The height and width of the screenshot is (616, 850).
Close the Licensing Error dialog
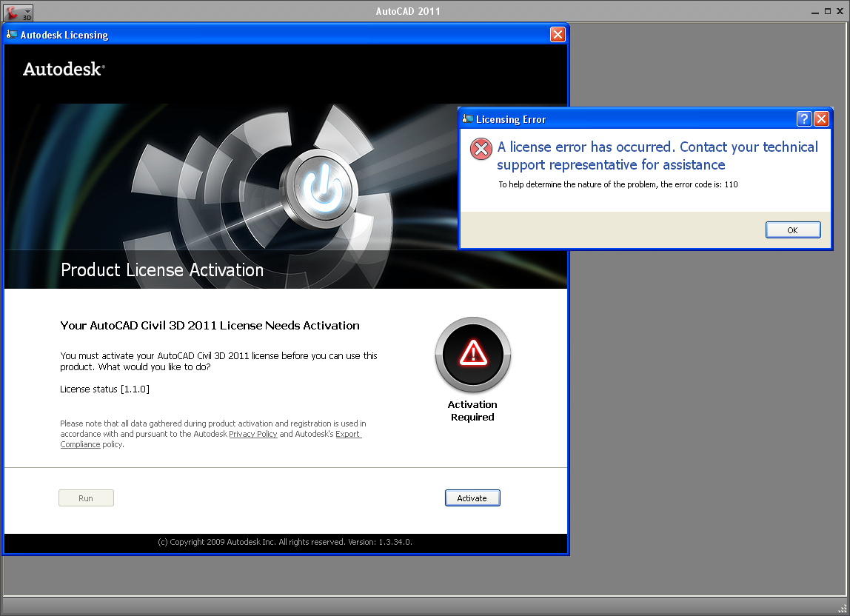[821, 118]
